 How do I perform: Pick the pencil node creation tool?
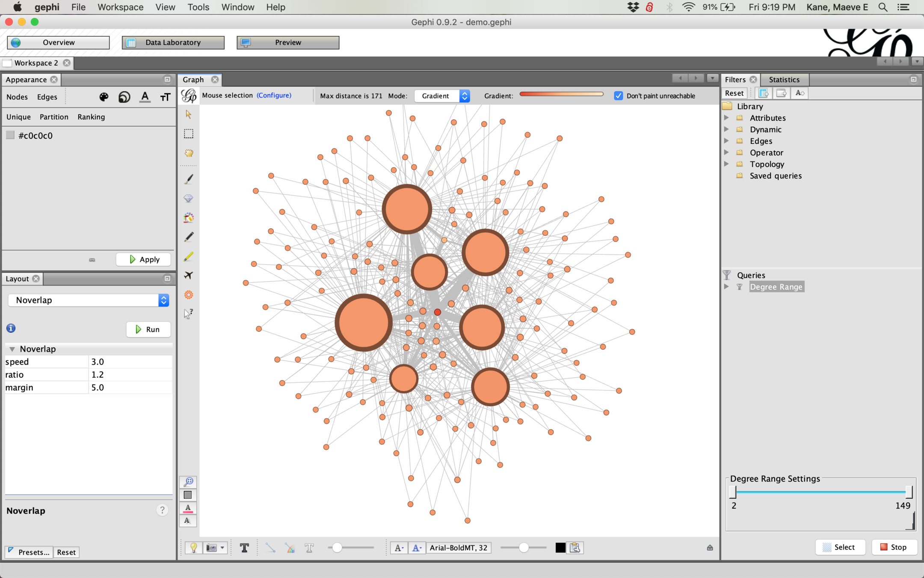tap(188, 237)
